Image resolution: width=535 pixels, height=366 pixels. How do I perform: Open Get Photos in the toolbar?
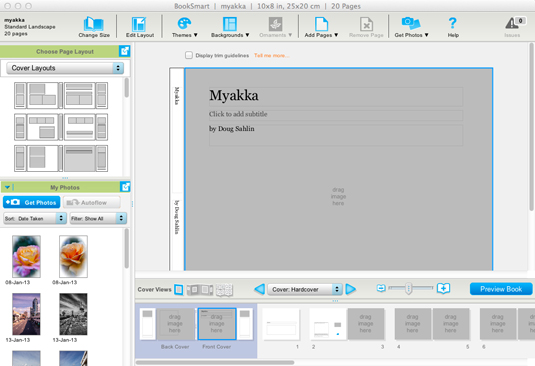[411, 27]
